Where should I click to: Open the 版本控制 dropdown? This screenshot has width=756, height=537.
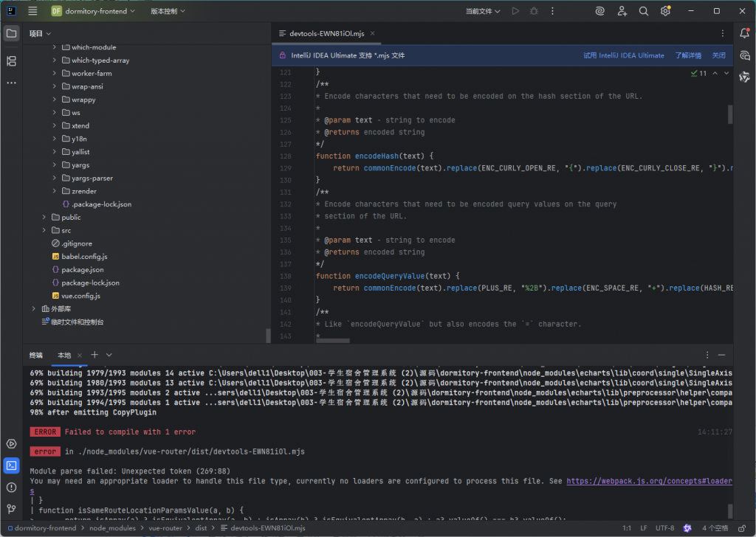[x=168, y=11]
